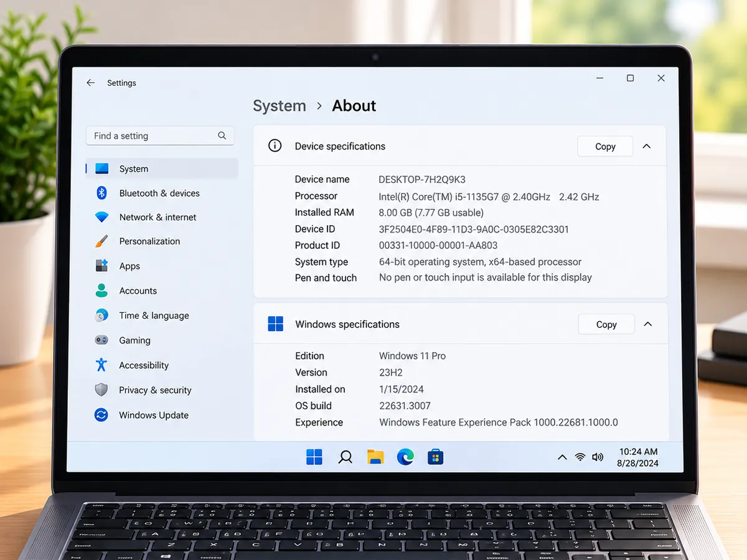Click the Edition value Windows 11 Pro

412,356
